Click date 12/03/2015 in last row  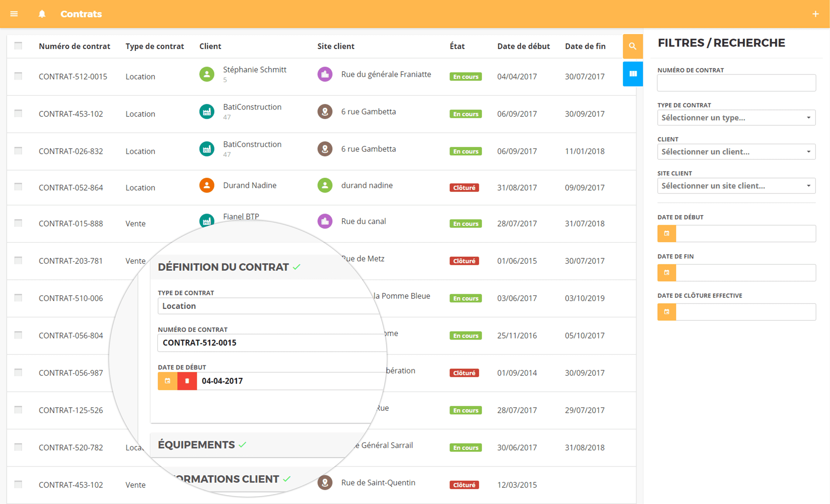[517, 485]
